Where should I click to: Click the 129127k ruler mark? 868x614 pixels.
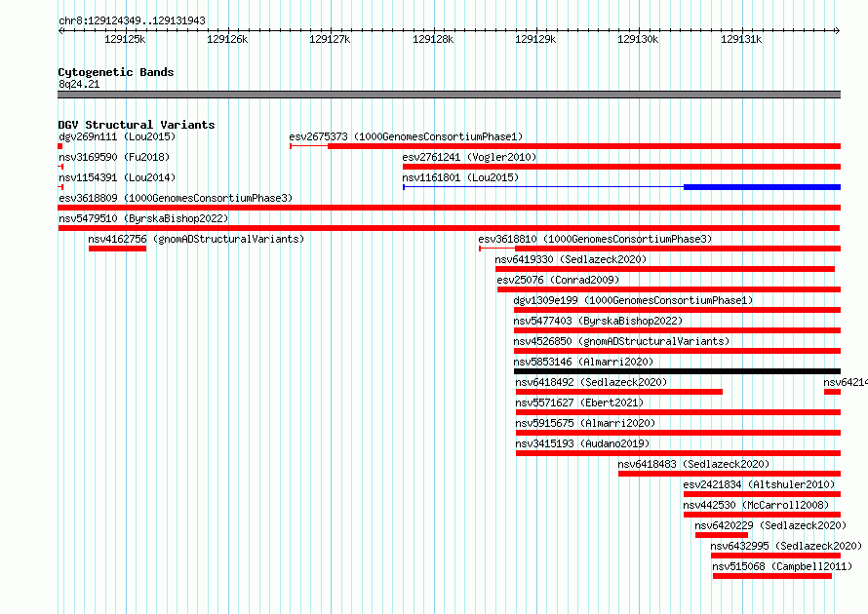coord(330,39)
